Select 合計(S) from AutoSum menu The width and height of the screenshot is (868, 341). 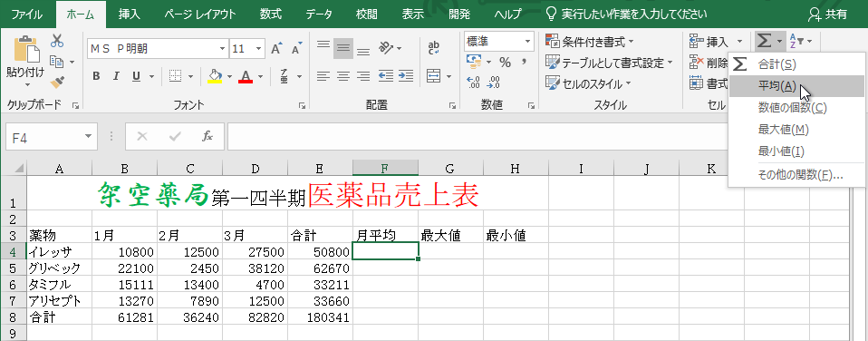796,64
